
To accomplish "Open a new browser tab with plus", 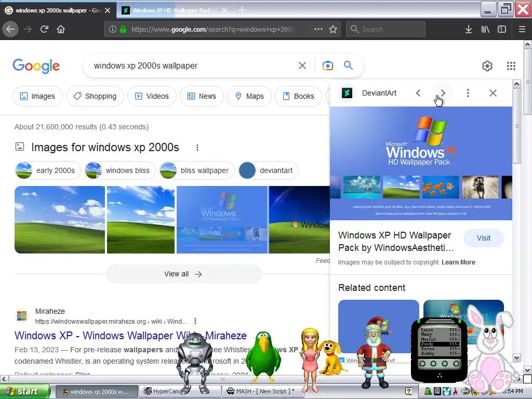I will coord(242,10).
